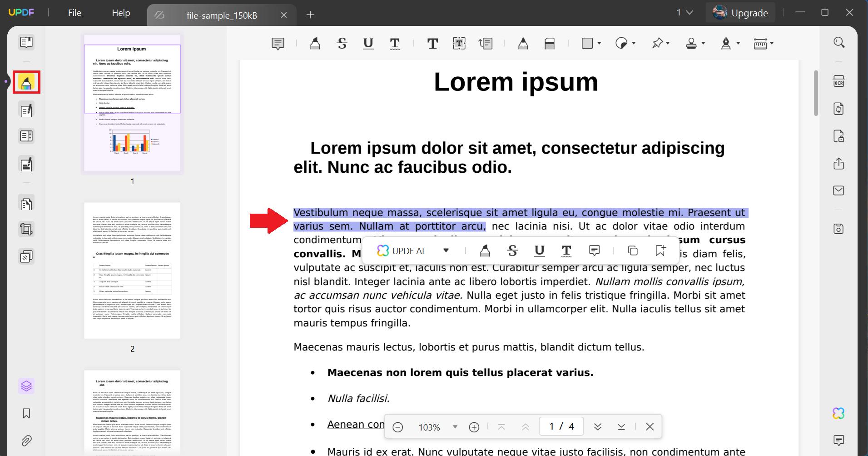Select the strikethrough text tool
Image resolution: width=868 pixels, height=456 pixels.
coord(342,43)
